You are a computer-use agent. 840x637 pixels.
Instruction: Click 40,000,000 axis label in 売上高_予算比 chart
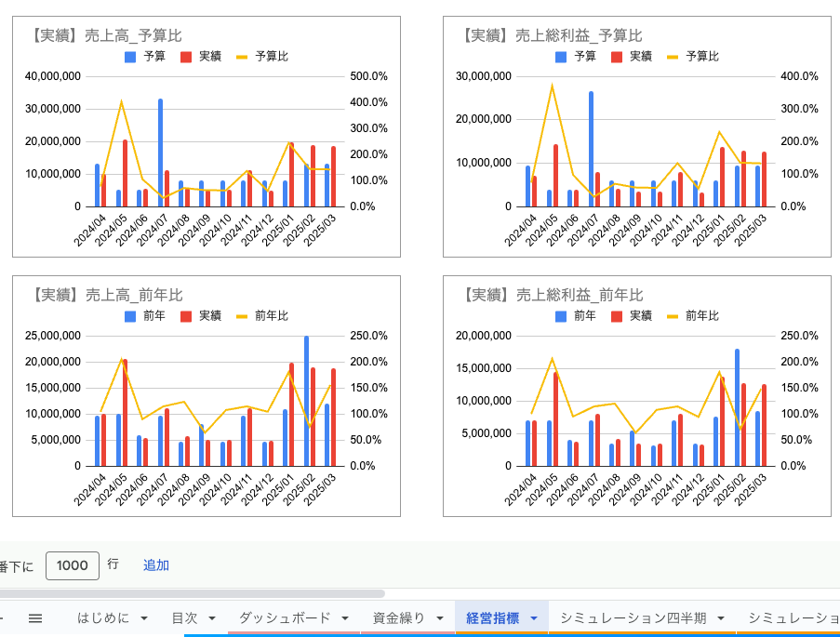pos(52,76)
